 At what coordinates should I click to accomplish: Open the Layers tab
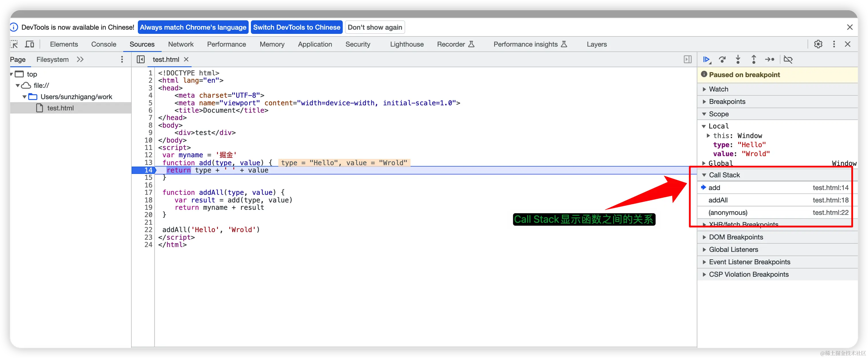pos(596,44)
